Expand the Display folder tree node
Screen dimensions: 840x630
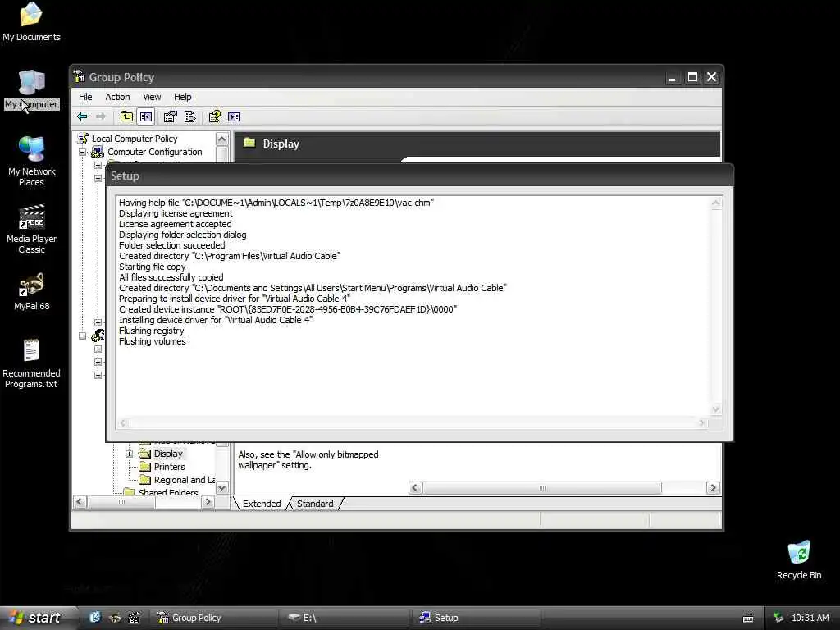tap(129, 454)
